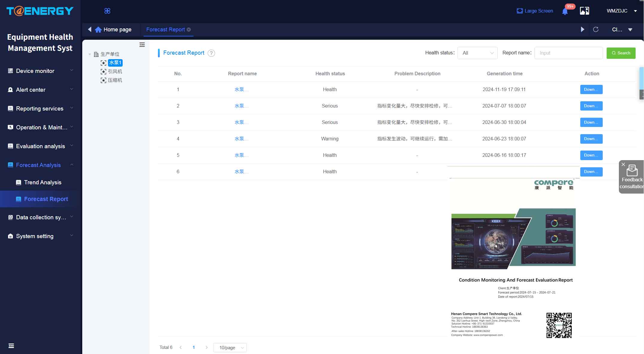Open the report name in row 2
This screenshot has width=644, height=354.
(x=241, y=106)
